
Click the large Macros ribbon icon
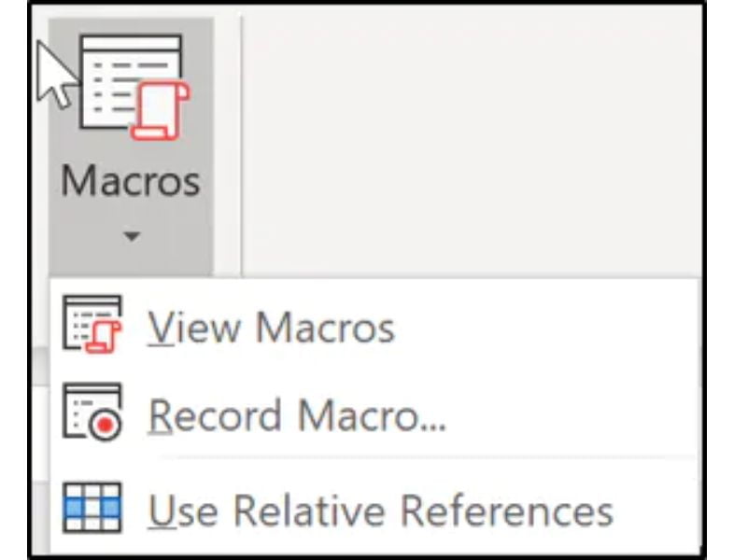click(x=131, y=86)
